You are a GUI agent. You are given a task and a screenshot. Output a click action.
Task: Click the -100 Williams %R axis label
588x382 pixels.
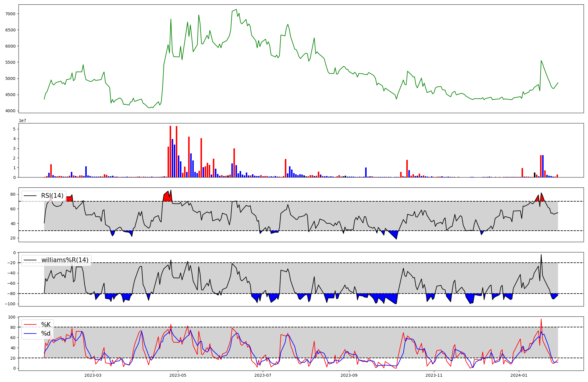[11, 304]
